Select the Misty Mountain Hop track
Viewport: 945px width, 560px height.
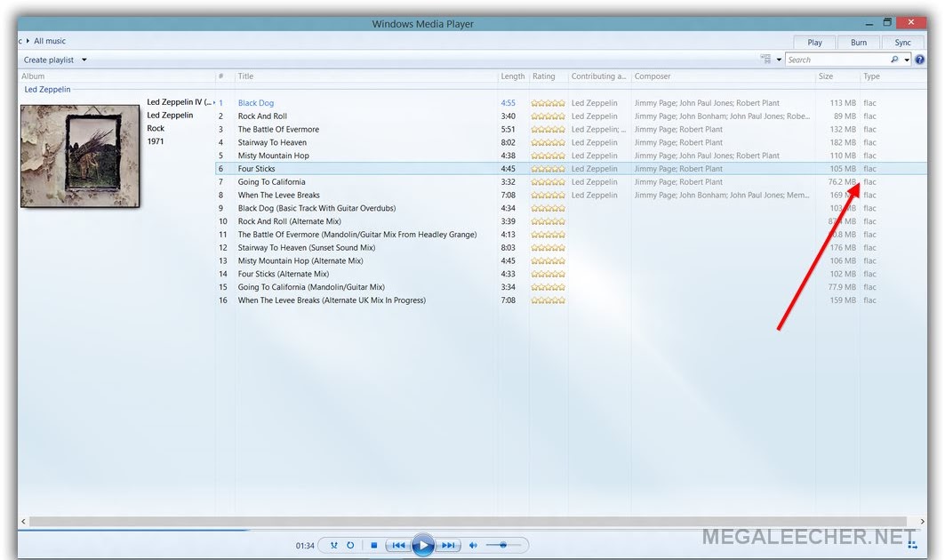pyautogui.click(x=273, y=156)
